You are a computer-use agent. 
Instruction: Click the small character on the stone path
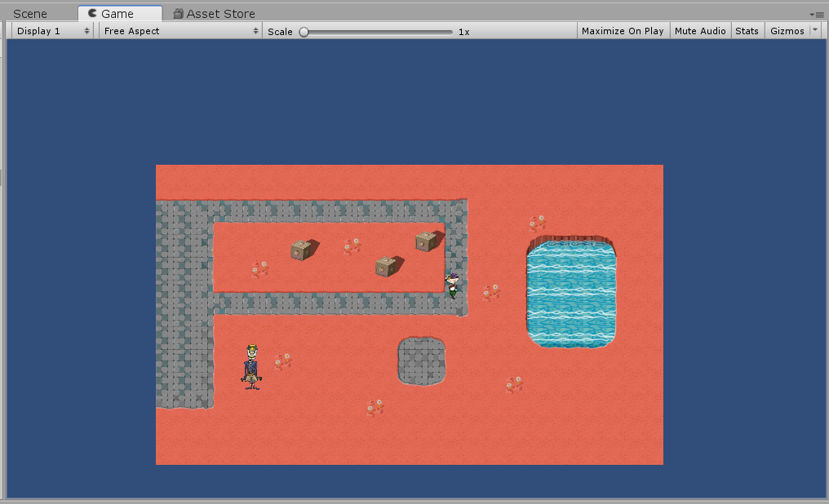click(x=452, y=285)
